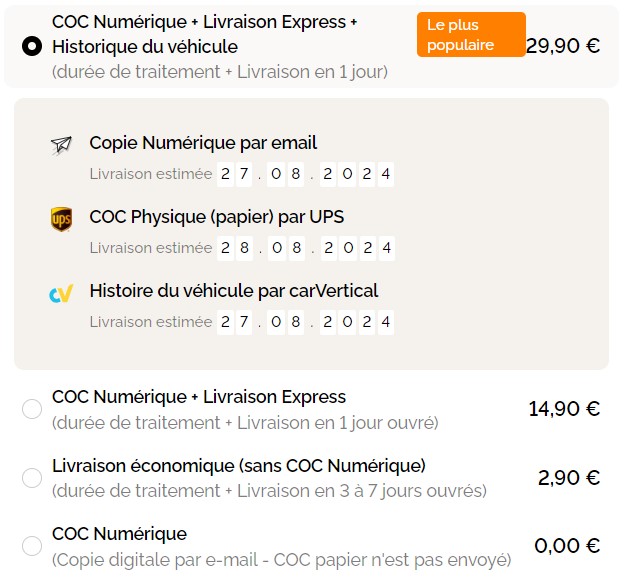The image size is (625, 582).
Task: Click the 0,00 € price label
Action: click(x=568, y=546)
